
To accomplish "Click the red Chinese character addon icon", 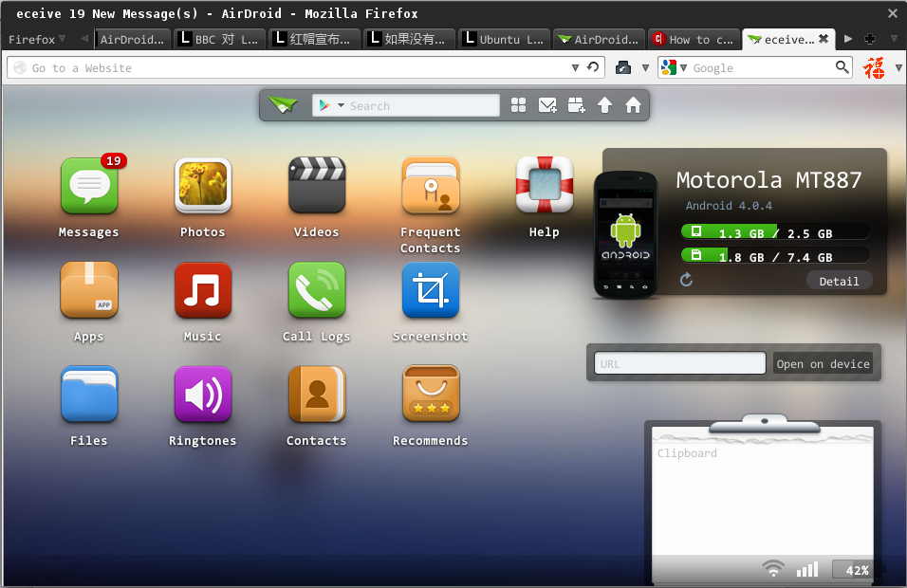I will pyautogui.click(x=874, y=67).
